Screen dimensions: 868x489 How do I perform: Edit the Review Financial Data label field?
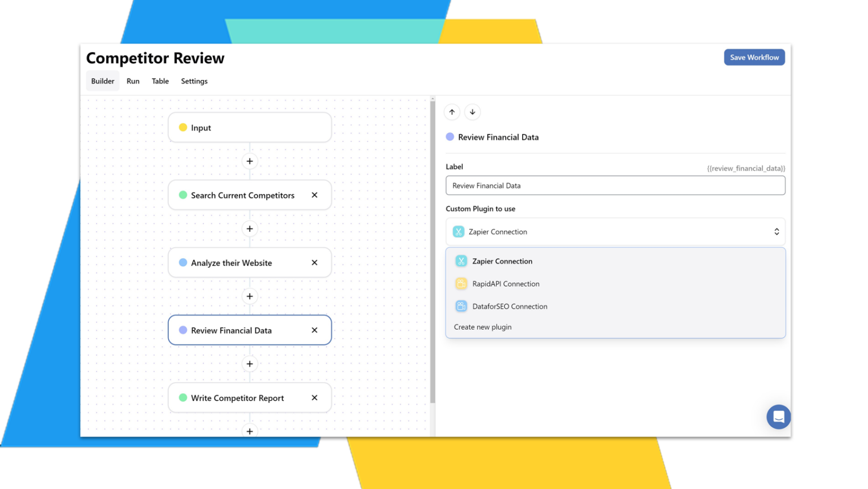coord(615,185)
